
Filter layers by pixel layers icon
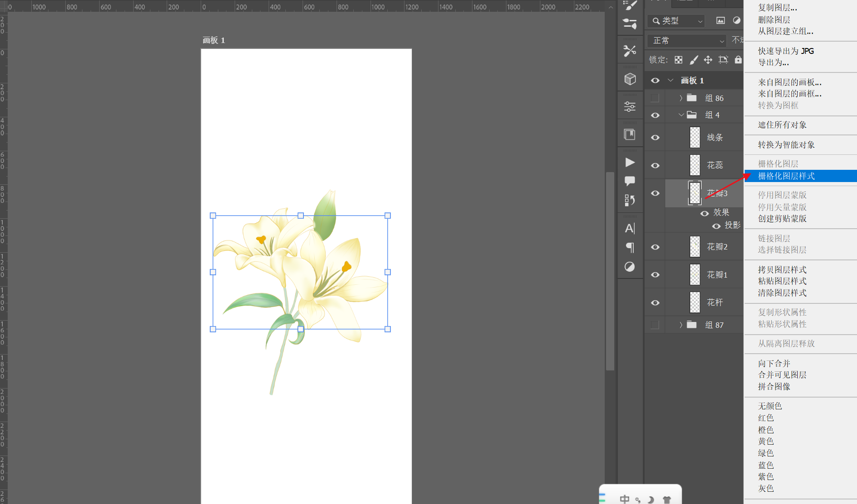(x=720, y=20)
